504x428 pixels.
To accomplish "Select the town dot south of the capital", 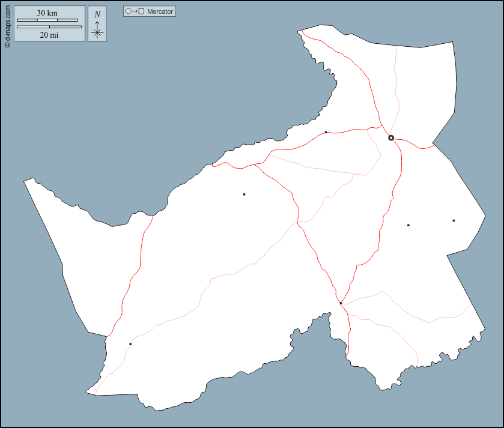I will pos(408,225).
